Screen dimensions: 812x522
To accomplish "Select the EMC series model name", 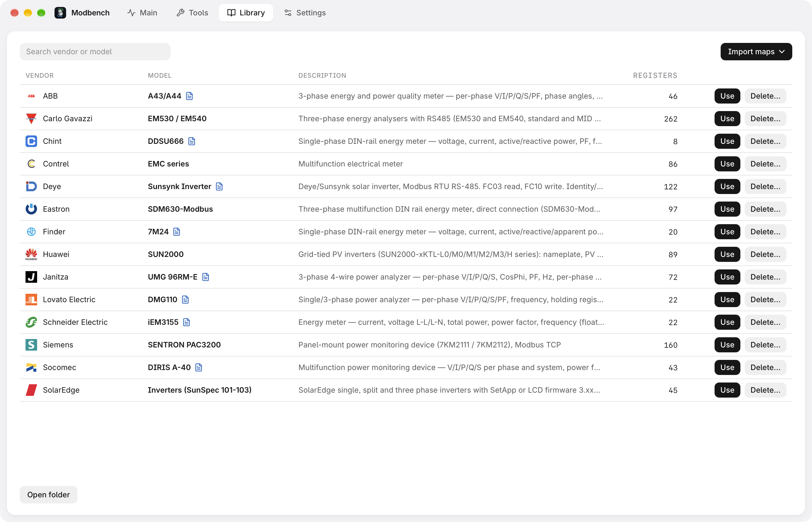I will [168, 164].
